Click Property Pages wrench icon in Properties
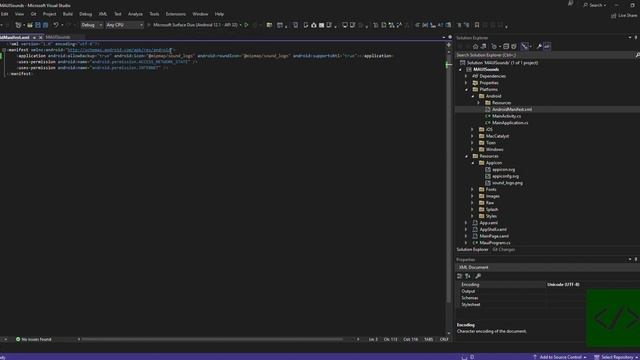640x360 pixels. [478, 276]
